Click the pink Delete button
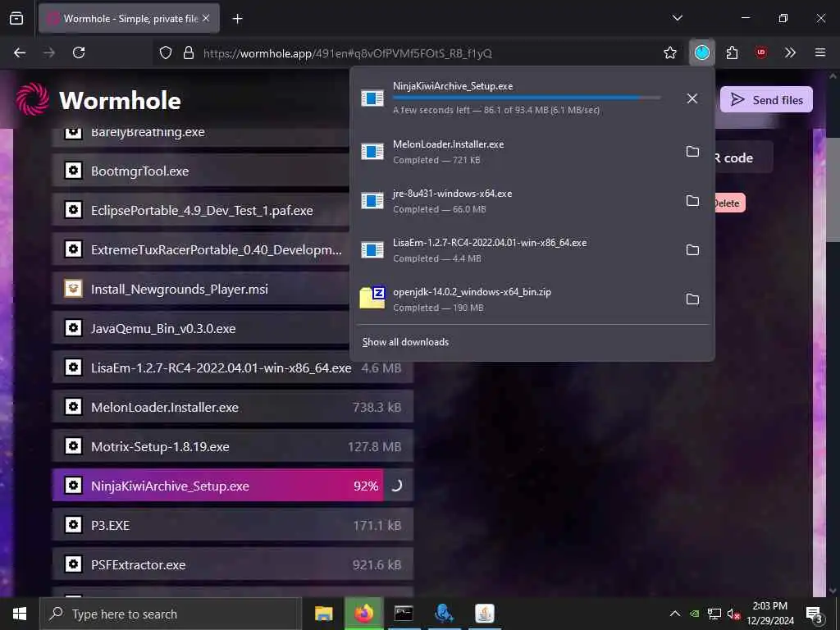Image resolution: width=840 pixels, height=630 pixels. tap(728, 203)
